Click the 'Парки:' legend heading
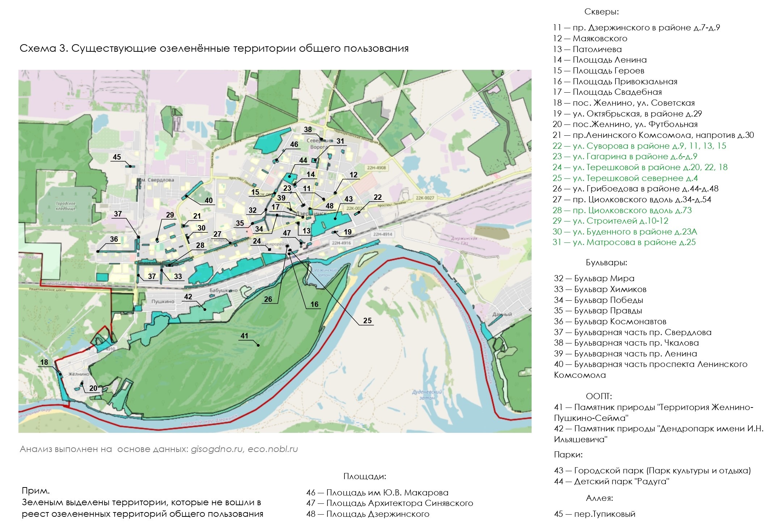The width and height of the screenshot is (782, 532). (x=568, y=455)
